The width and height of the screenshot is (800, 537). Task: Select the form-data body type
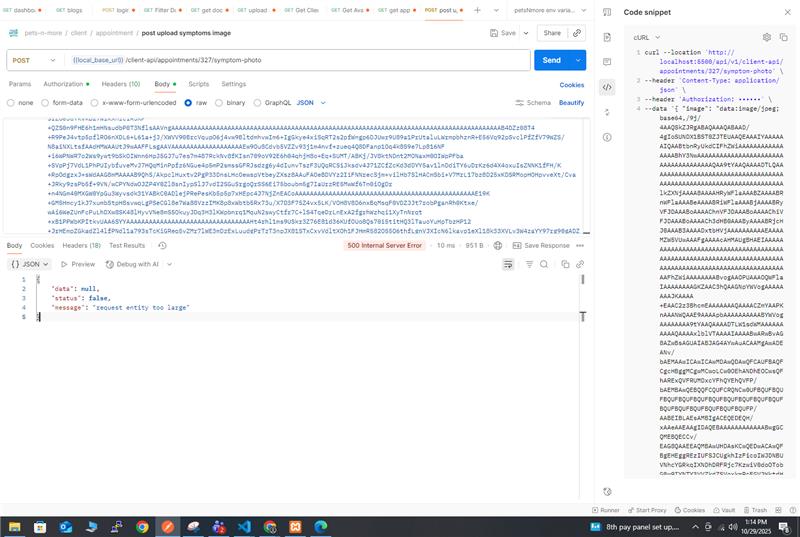[63, 102]
